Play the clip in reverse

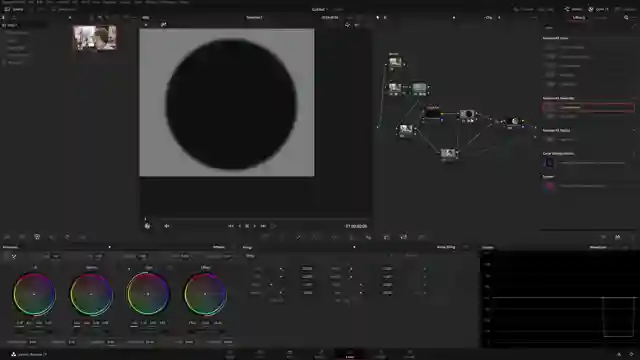(x=239, y=226)
